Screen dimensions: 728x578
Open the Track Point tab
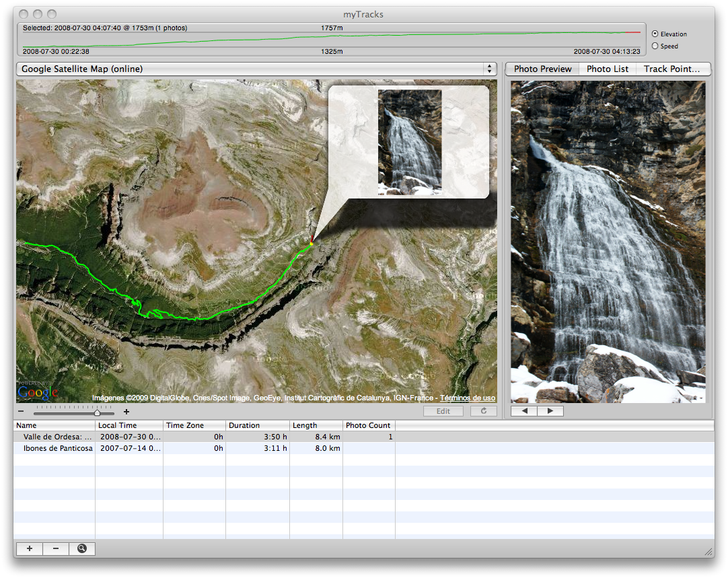click(x=672, y=69)
